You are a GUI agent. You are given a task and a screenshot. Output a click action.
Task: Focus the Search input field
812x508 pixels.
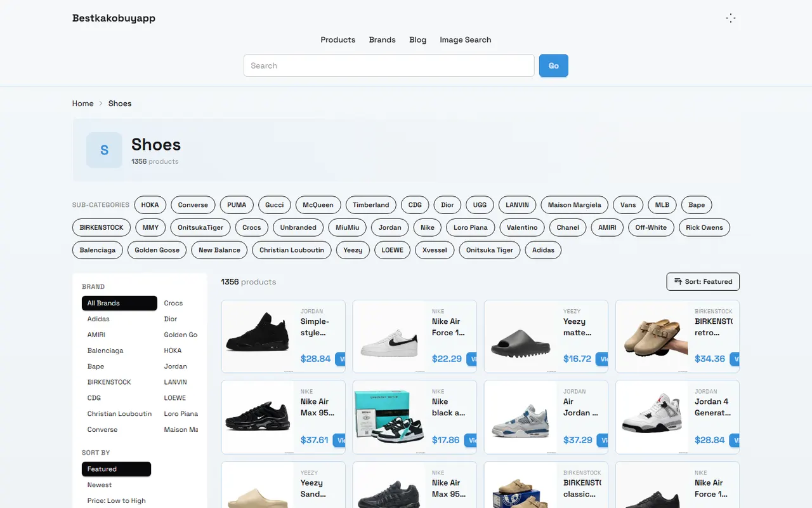[389, 65]
